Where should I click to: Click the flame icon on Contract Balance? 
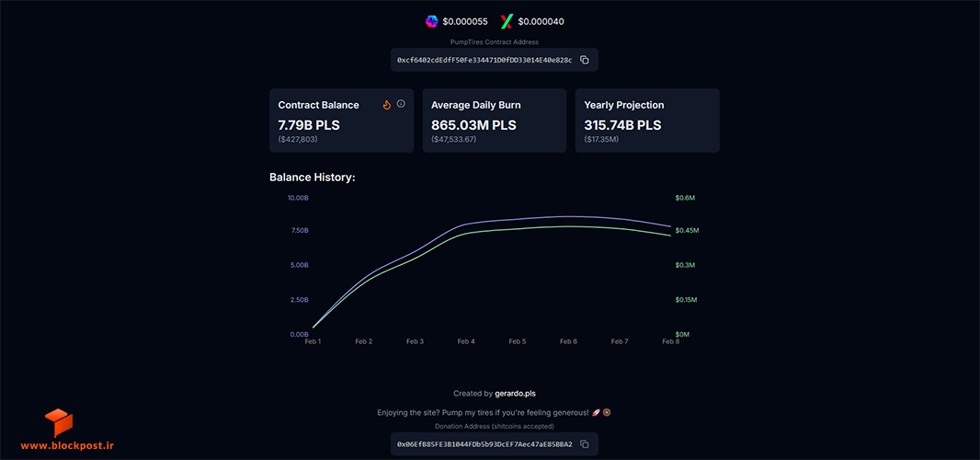tap(387, 105)
